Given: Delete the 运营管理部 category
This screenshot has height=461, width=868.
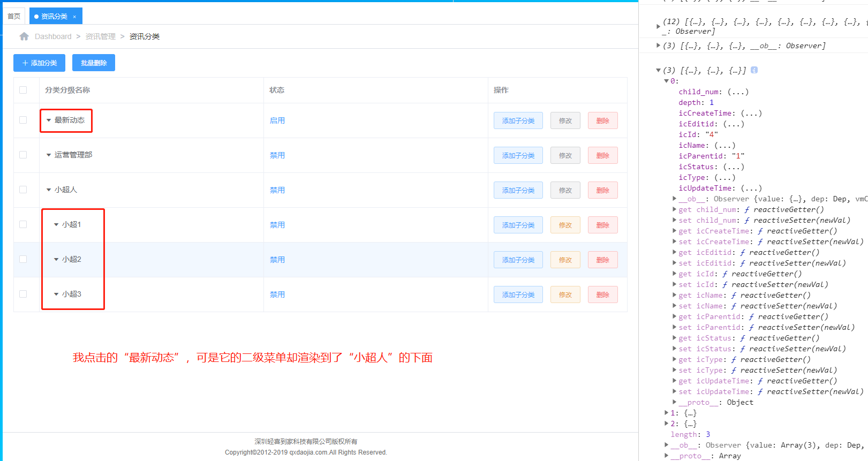Looking at the screenshot, I should 603,155.
